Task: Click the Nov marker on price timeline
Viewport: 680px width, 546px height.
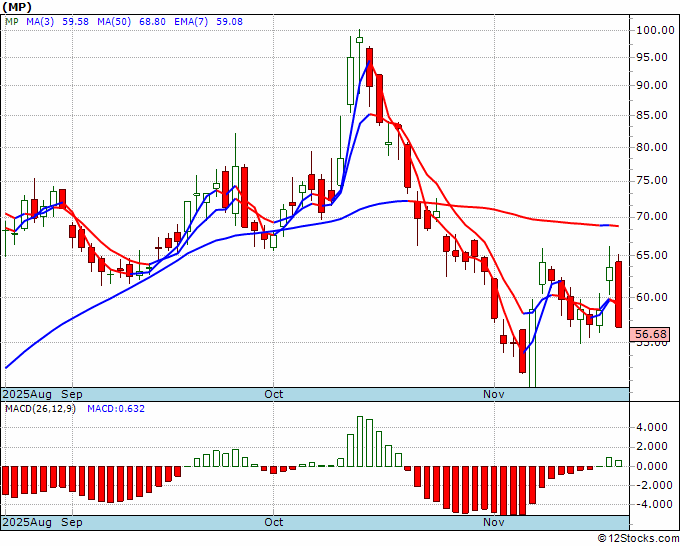Action: click(x=494, y=394)
